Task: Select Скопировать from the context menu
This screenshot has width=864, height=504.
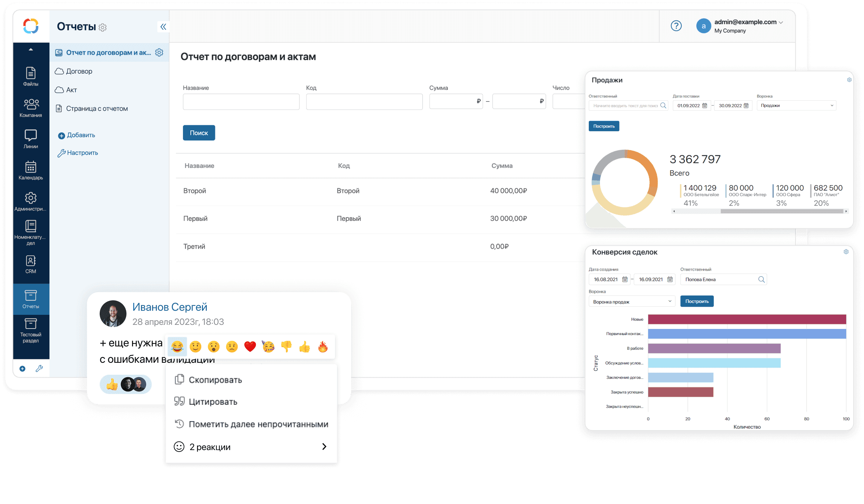Action: (215, 380)
